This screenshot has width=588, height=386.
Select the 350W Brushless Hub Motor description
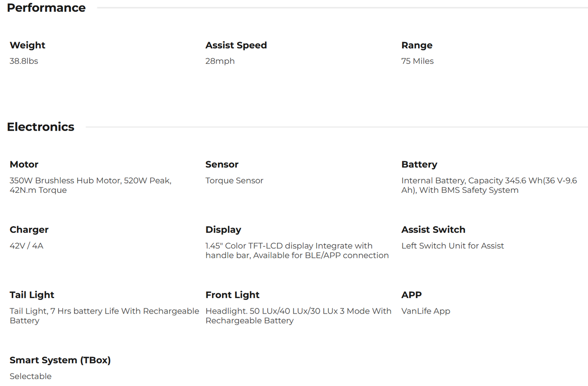[x=90, y=185]
